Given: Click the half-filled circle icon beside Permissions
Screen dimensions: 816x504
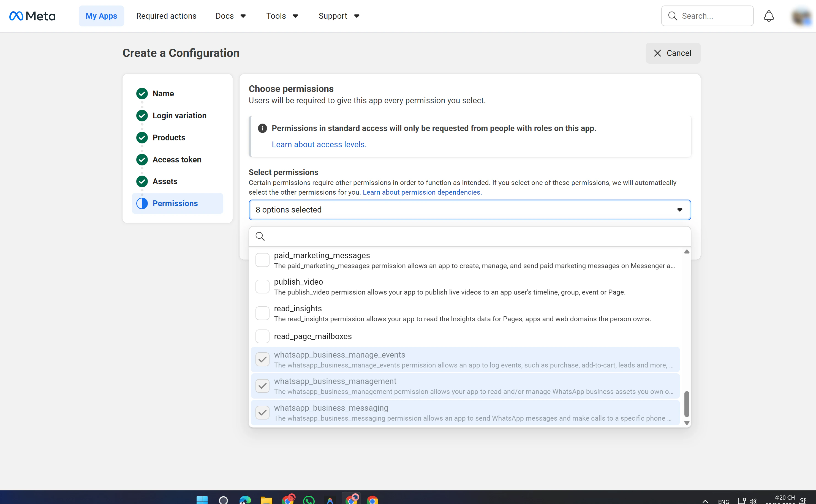Looking at the screenshot, I should 142,203.
